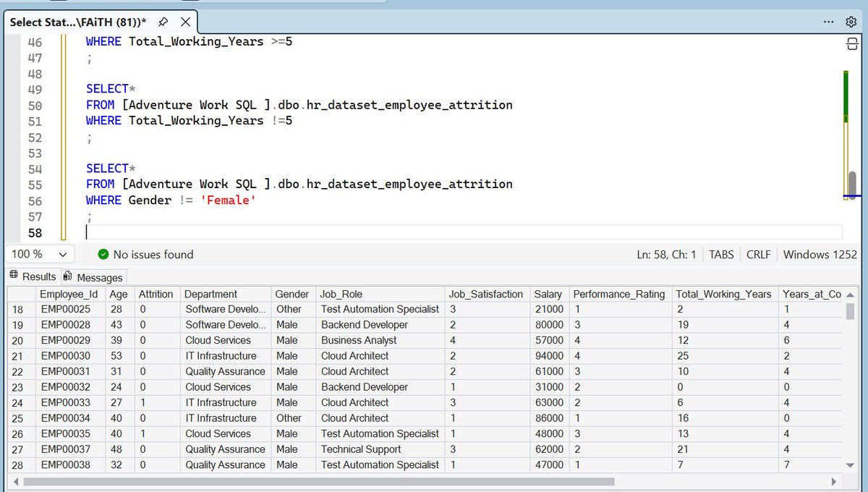Click the CRLF line ending indicator

point(759,254)
